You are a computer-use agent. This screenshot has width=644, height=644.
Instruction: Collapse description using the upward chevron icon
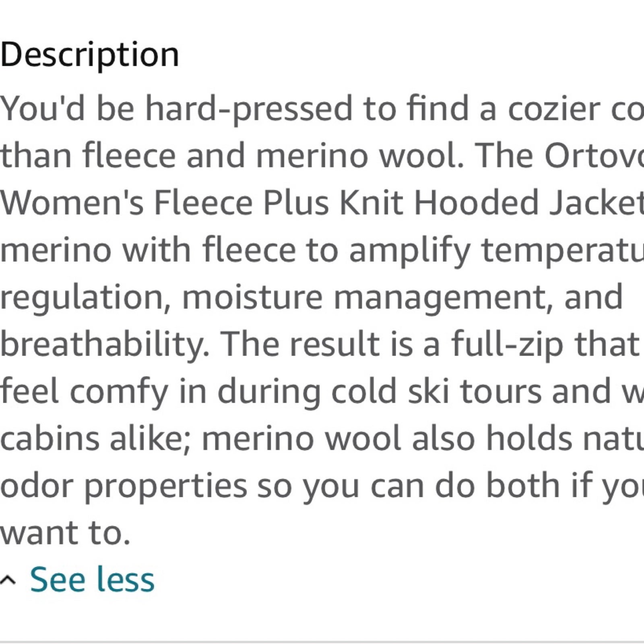click(8, 580)
